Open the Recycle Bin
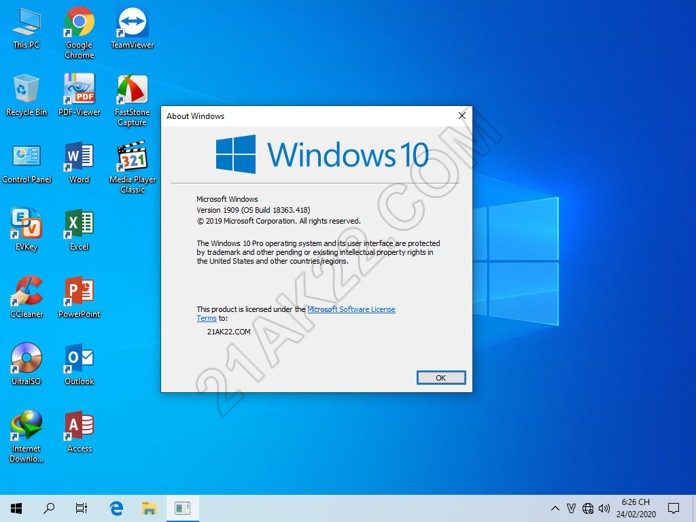Viewport: 696px width, 522px height. coord(26,95)
